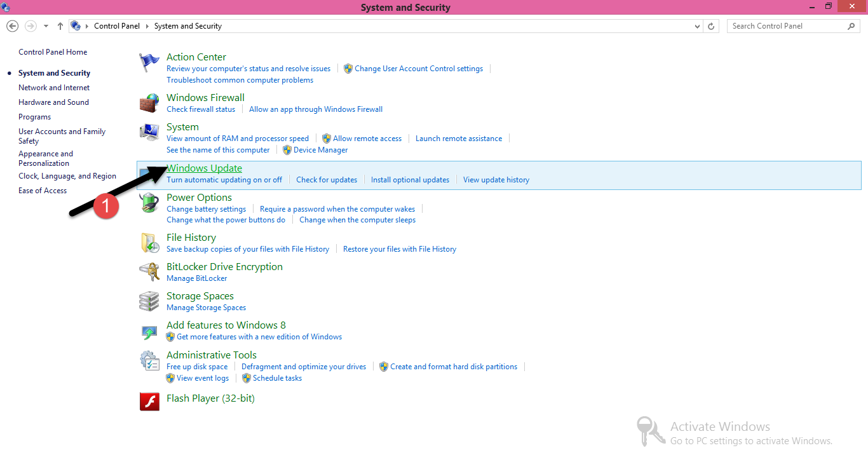Click the Storage Spaces drives icon
This screenshot has width=868, height=469.
(x=149, y=301)
